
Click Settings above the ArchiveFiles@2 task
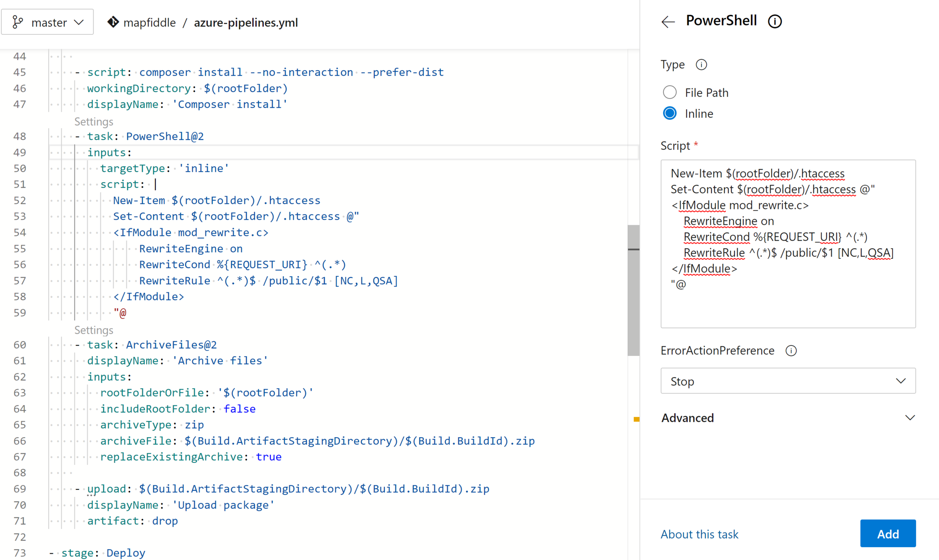[94, 330]
